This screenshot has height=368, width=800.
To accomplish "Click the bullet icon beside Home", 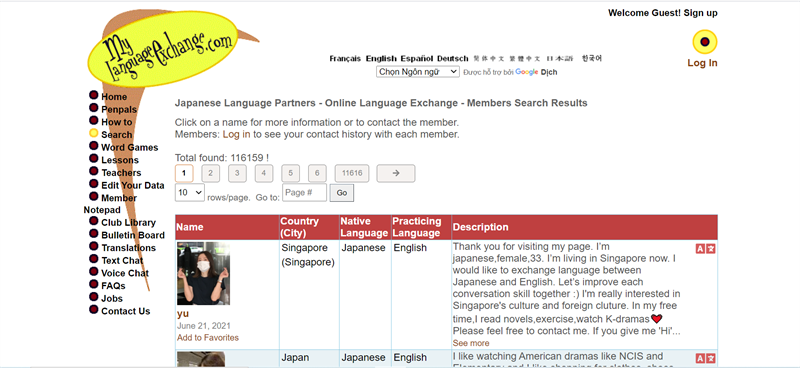I will pos(93,95).
